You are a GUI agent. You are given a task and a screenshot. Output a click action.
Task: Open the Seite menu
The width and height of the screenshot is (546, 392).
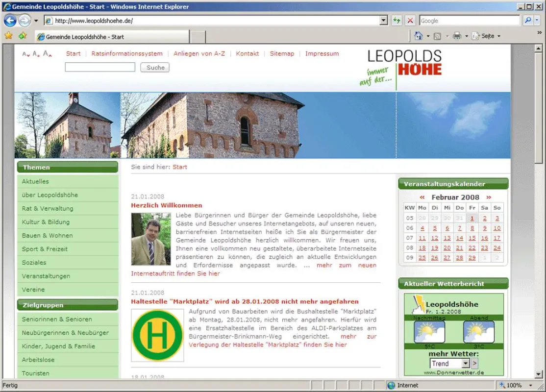(486, 36)
